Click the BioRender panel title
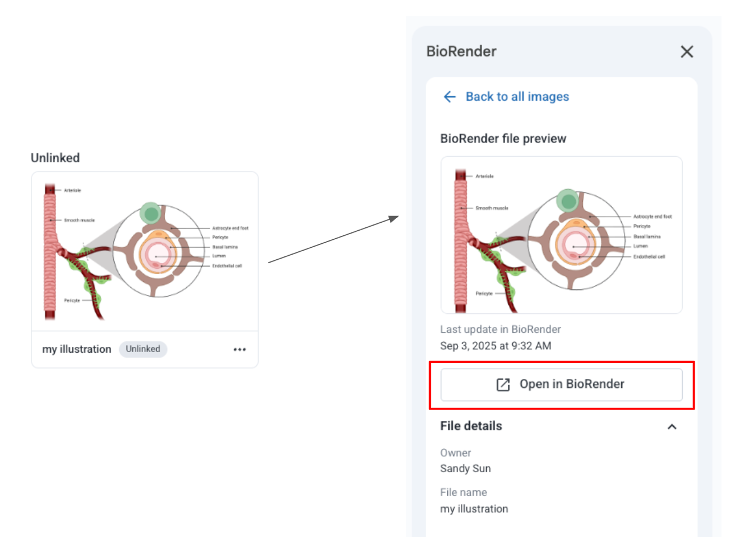This screenshot has width=738, height=560. [x=461, y=52]
